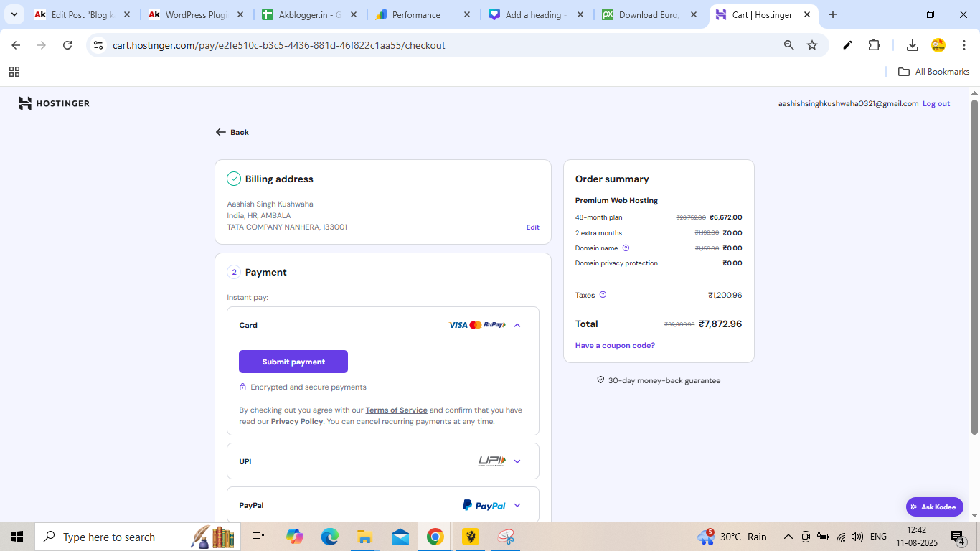Open the apps grid shortcut
Viewport: 980px width, 551px height.
(x=14, y=72)
